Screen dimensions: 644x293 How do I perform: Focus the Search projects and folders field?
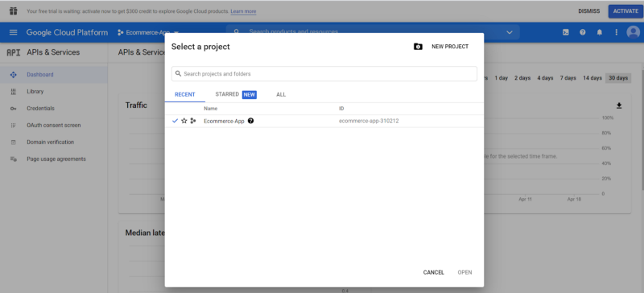[x=324, y=74]
